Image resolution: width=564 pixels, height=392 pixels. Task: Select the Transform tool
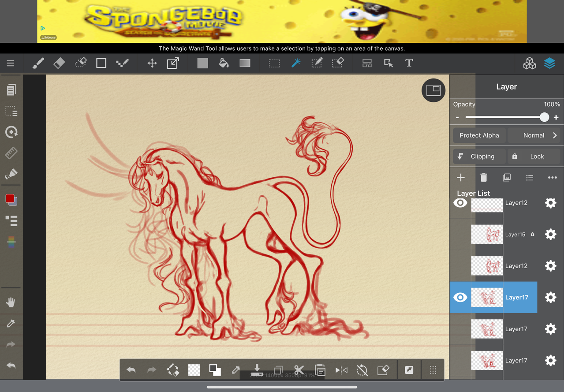pyautogui.click(x=173, y=63)
